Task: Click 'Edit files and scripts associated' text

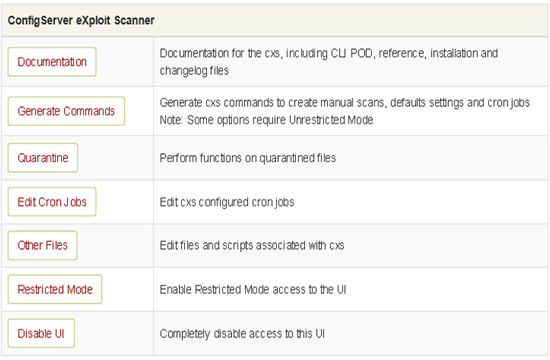Action: point(252,245)
